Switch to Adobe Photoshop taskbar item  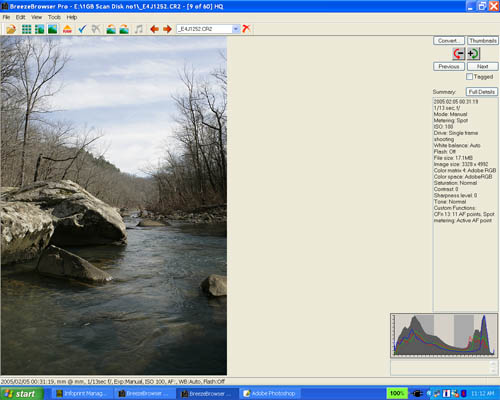click(269, 394)
